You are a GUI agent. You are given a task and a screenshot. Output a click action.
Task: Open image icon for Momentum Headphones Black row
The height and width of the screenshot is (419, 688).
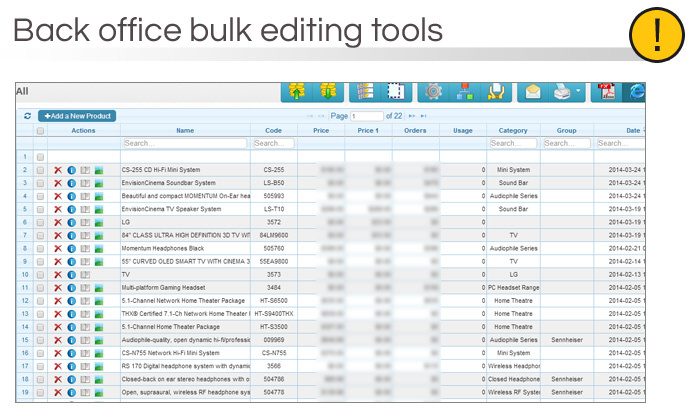[x=99, y=248]
